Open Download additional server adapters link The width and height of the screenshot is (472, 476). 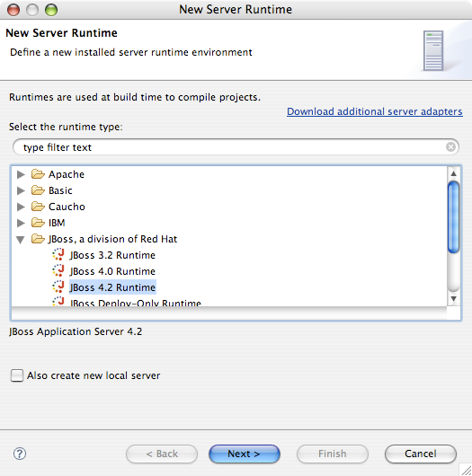pos(374,111)
